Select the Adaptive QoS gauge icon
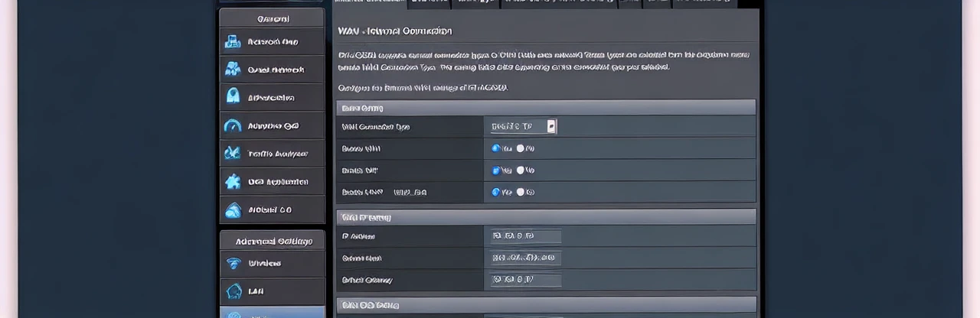Screen dimensions: 980x318 233,126
